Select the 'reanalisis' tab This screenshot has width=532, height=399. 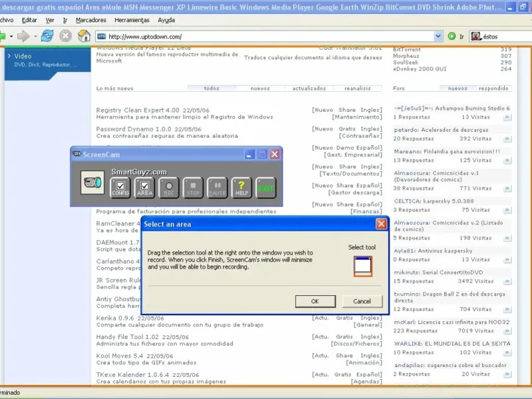[358, 88]
